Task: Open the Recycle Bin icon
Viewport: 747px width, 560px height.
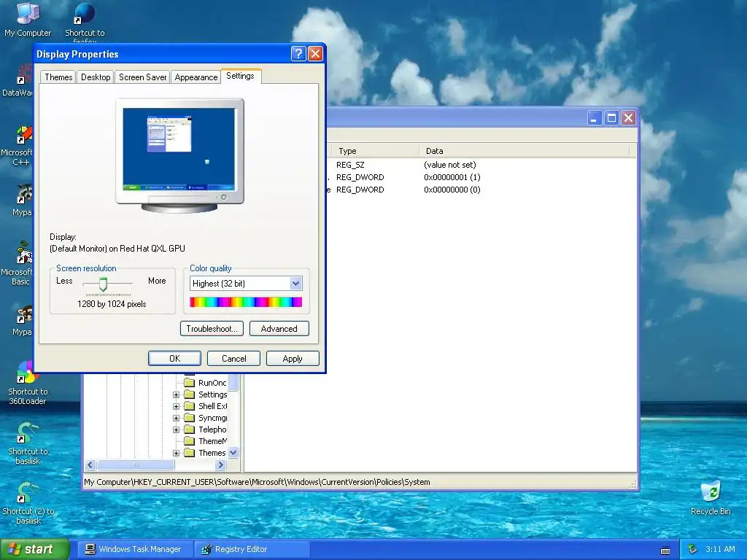Action: click(711, 497)
